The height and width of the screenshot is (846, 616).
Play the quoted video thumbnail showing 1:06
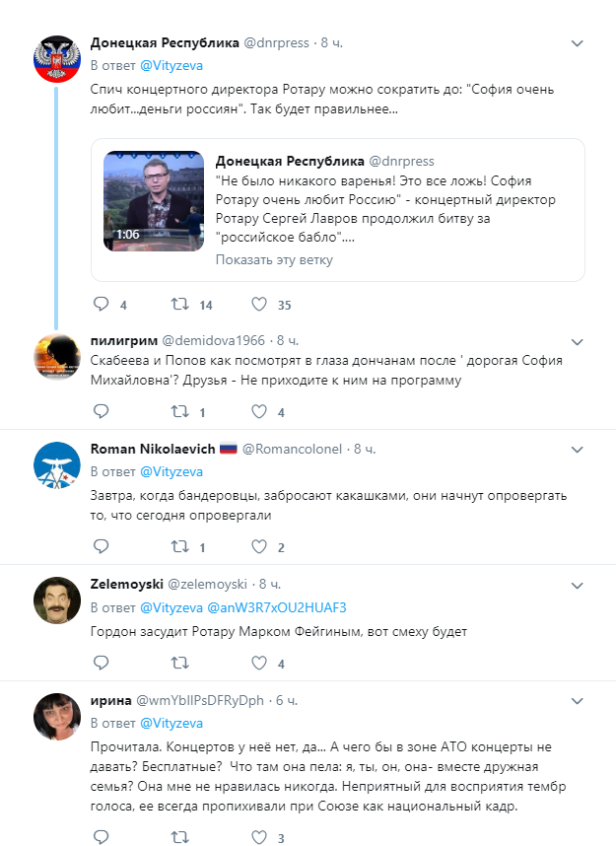click(x=154, y=201)
